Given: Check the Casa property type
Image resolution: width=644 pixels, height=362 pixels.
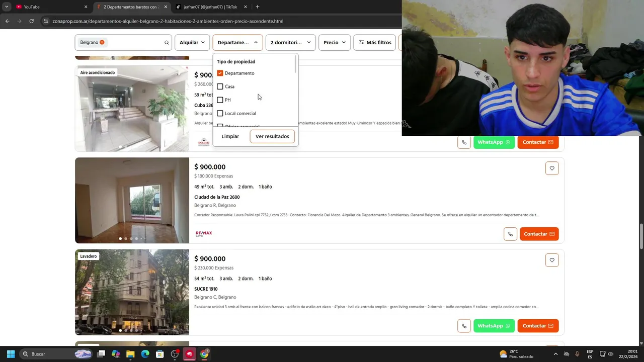Looking at the screenshot, I should point(220,86).
